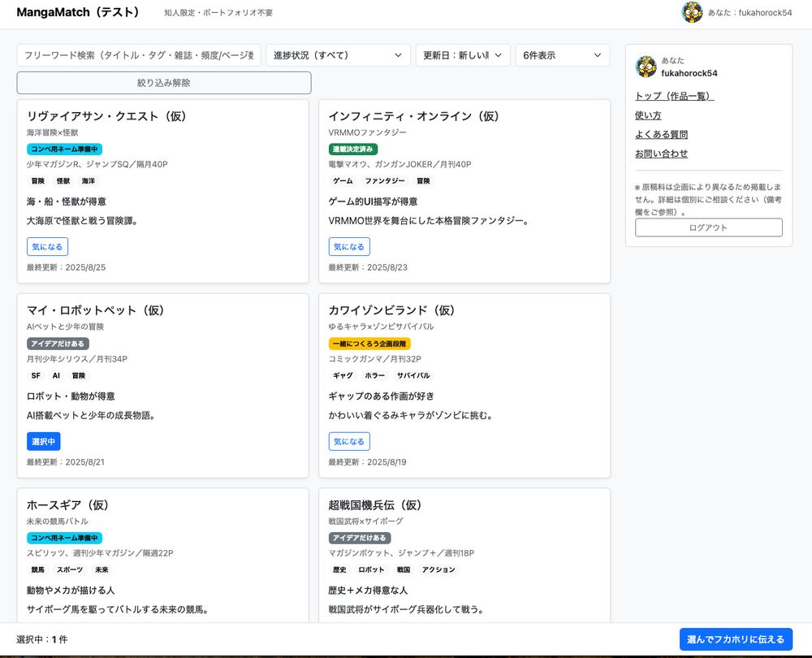This screenshot has width=812, height=658.
Task: Click the 絞り込み解除 button
Action: point(164,83)
